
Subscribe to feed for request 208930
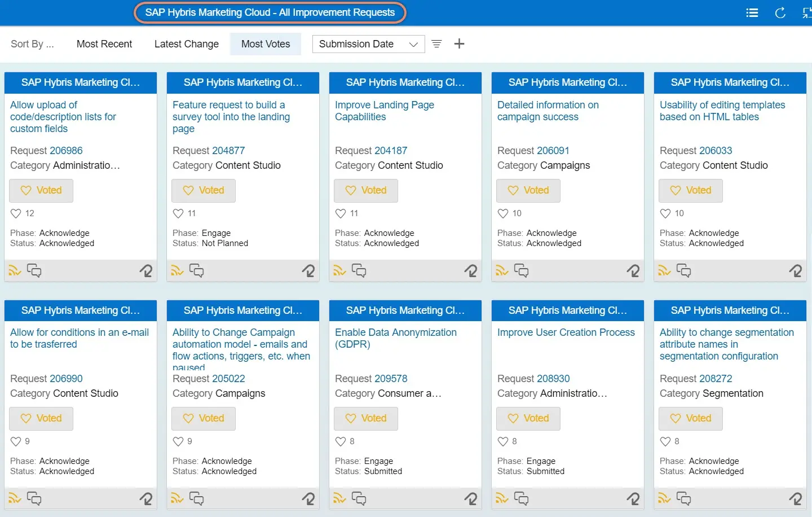coord(502,499)
